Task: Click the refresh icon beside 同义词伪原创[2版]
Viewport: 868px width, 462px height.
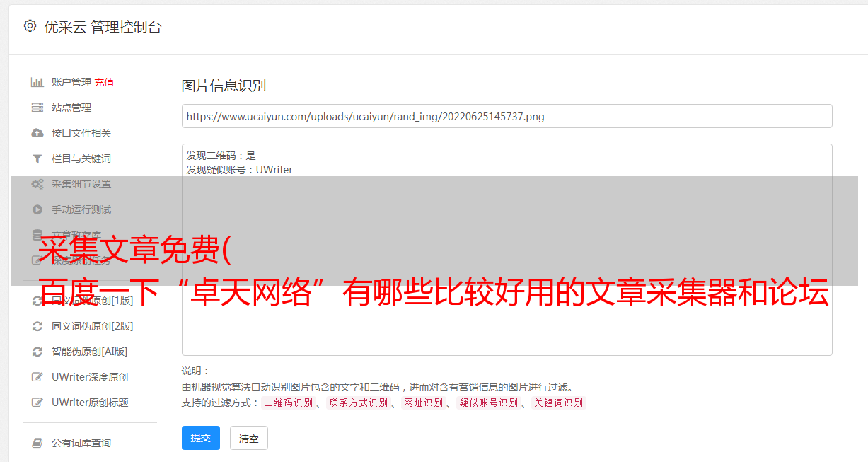Action: coord(37,326)
